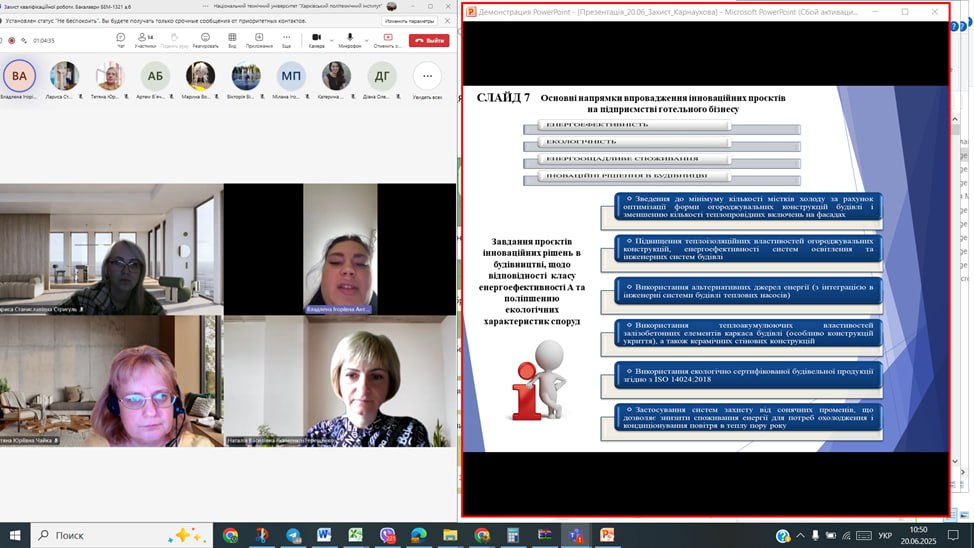
Task: Mute or unmute the microphone
Action: 349,38
